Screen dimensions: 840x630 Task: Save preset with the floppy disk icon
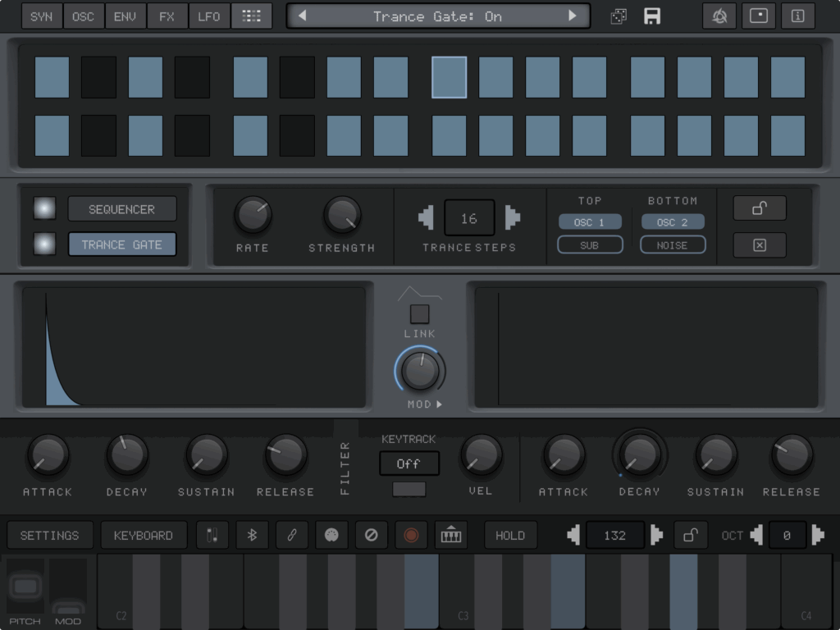(652, 16)
